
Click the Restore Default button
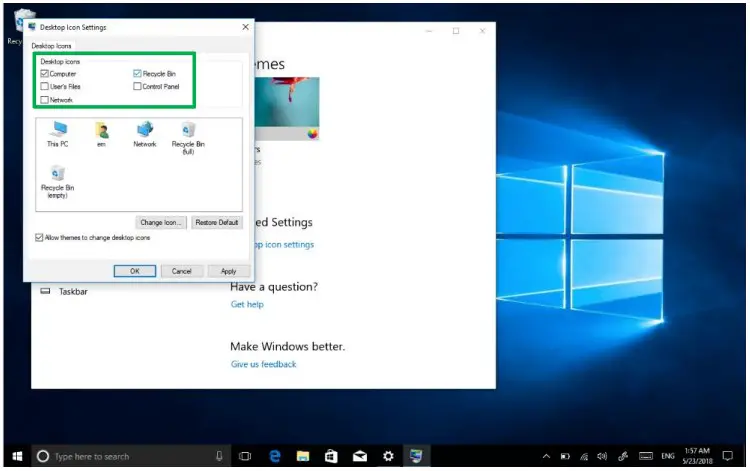coord(217,222)
